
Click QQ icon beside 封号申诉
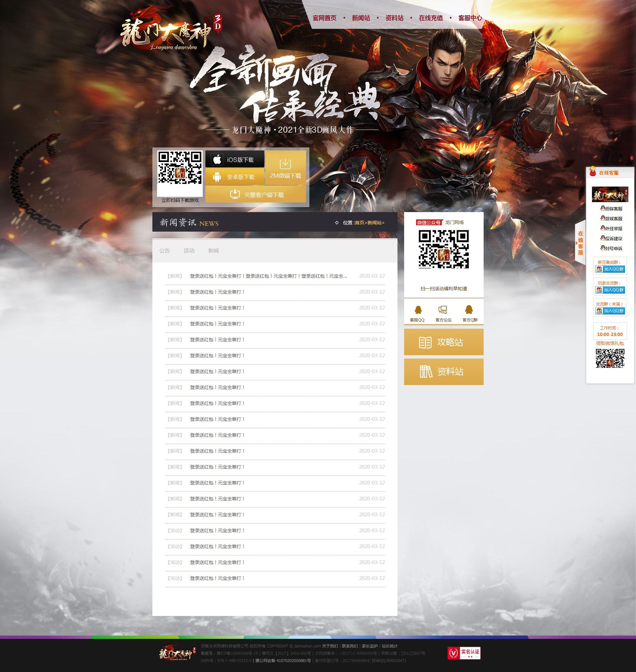[603, 248]
